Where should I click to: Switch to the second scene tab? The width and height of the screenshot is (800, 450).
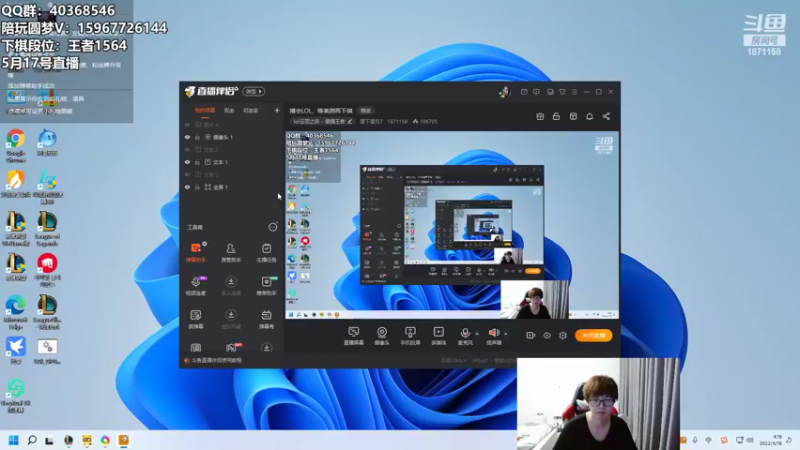[x=229, y=110]
